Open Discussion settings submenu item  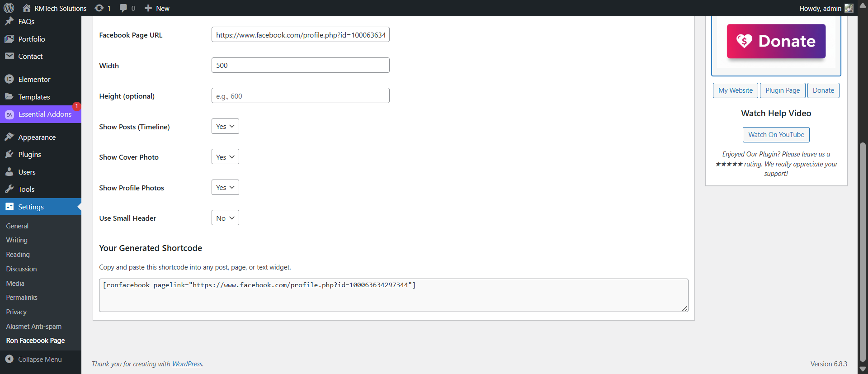(21, 269)
